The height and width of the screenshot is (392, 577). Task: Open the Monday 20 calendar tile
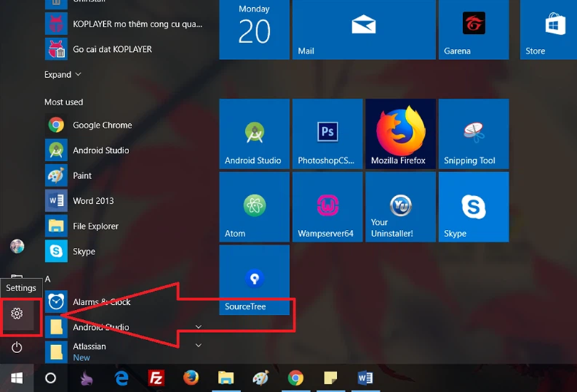[x=253, y=30]
